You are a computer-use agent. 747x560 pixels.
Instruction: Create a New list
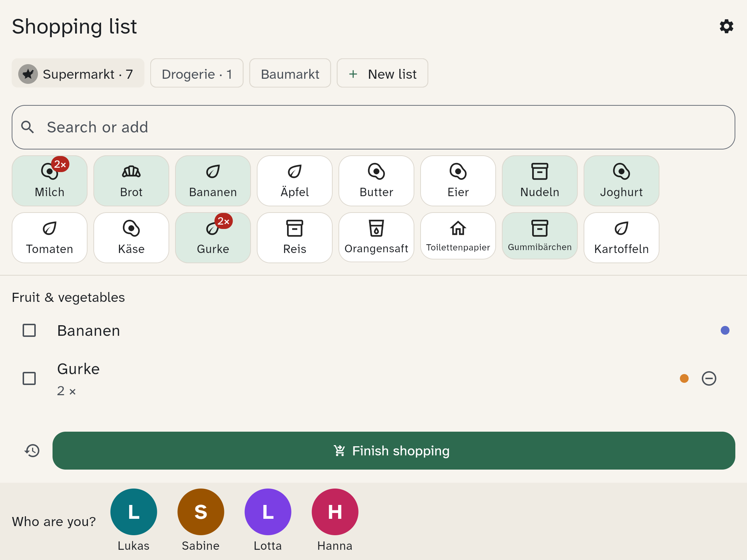(x=382, y=73)
